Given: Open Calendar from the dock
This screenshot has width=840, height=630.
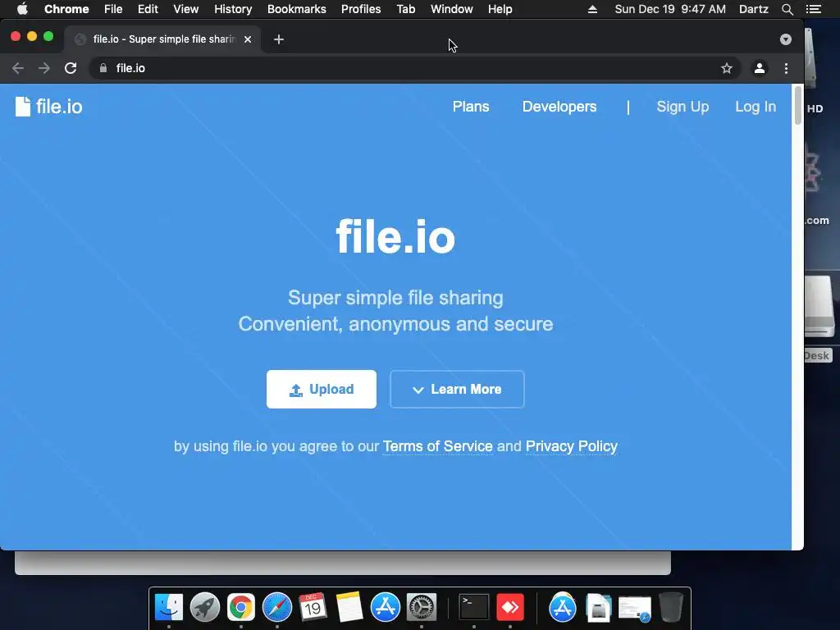Looking at the screenshot, I should click(313, 607).
